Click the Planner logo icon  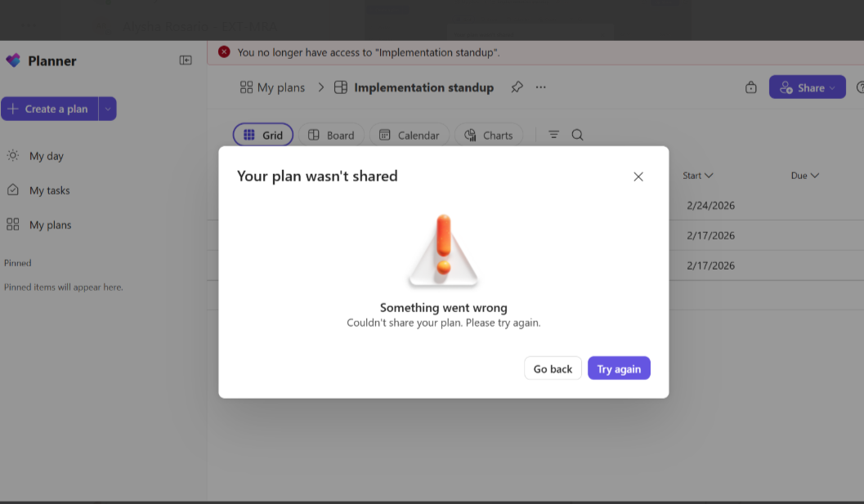(13, 60)
